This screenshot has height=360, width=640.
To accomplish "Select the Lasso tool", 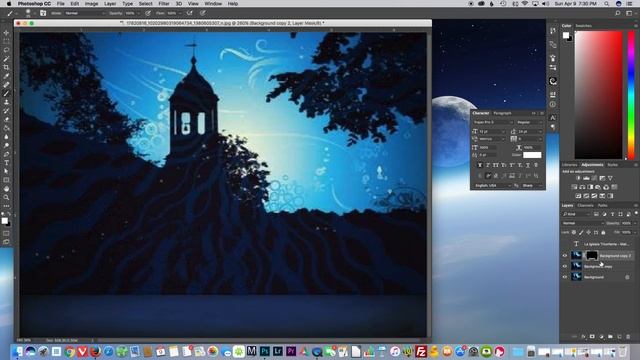I will pos(6,50).
